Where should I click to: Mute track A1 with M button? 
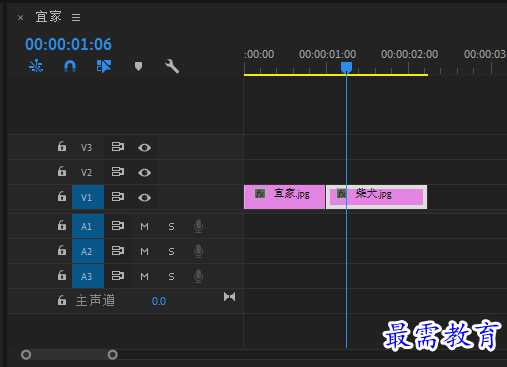coord(144,227)
